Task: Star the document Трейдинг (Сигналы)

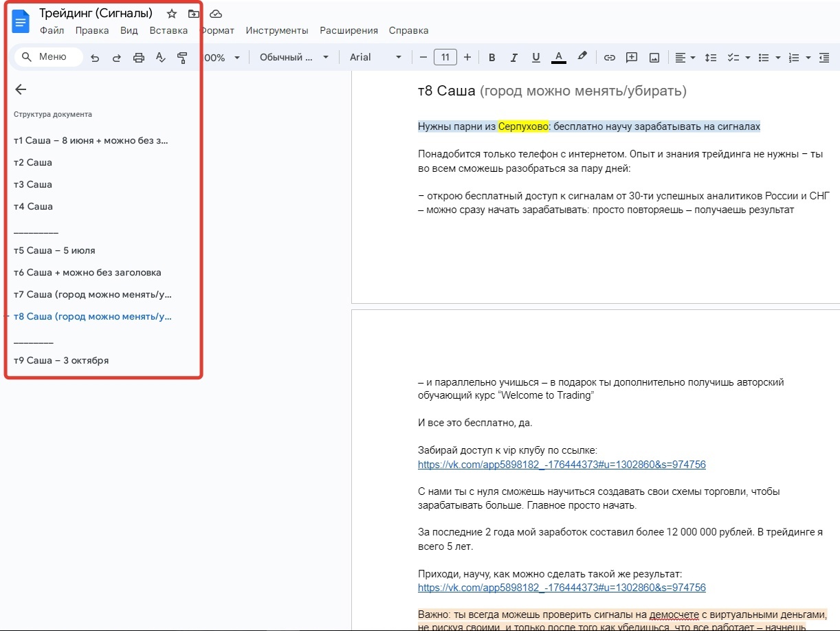Action: (172, 14)
